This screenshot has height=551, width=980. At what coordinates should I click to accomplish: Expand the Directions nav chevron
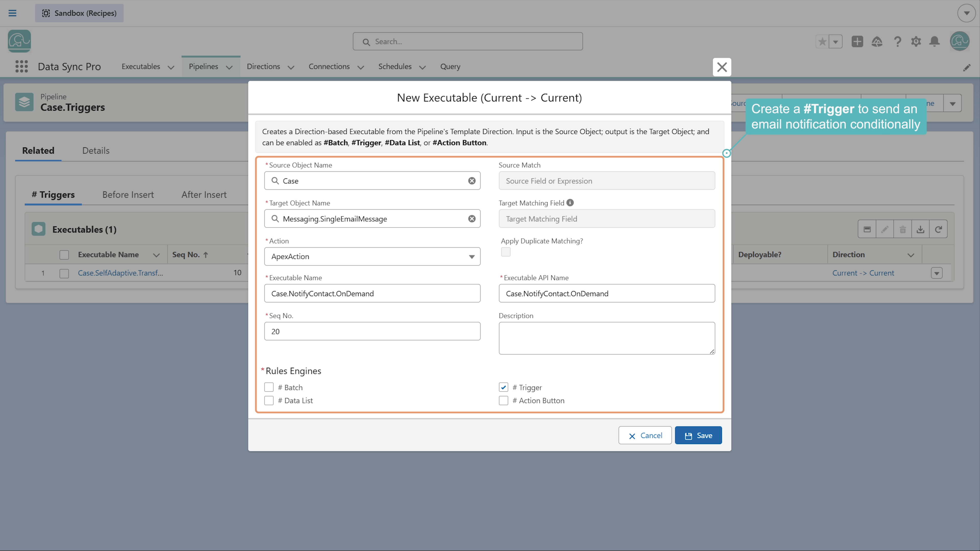point(291,67)
